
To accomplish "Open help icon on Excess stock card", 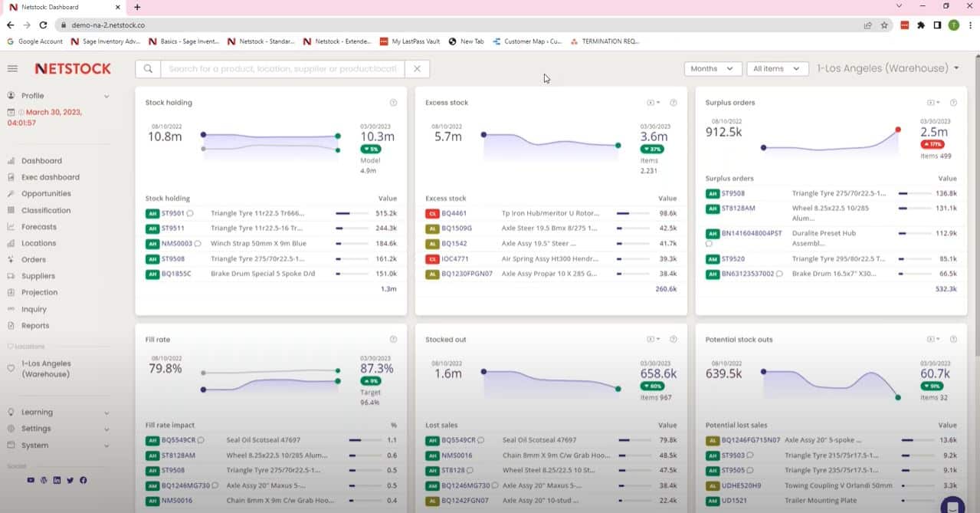I will pos(674,103).
